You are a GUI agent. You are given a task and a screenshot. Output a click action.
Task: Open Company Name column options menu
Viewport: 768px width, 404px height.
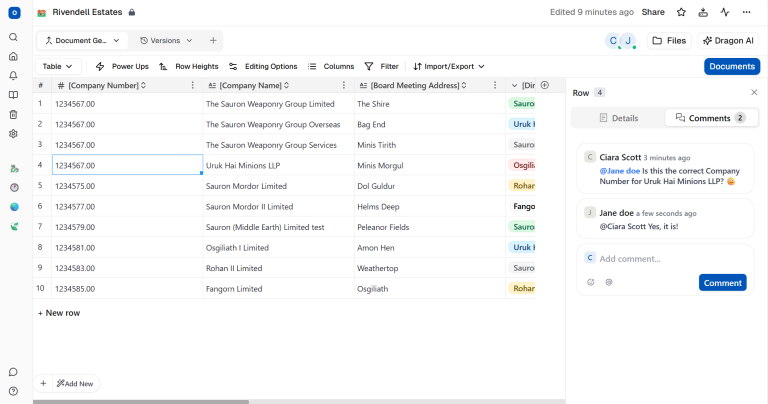pos(344,85)
